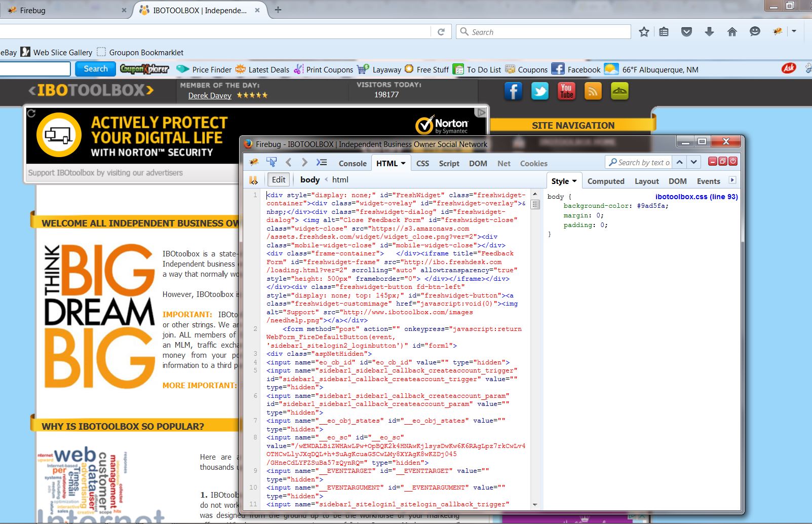Open a new browser tab
Viewport: 812px width, 524px height.
coord(278,10)
